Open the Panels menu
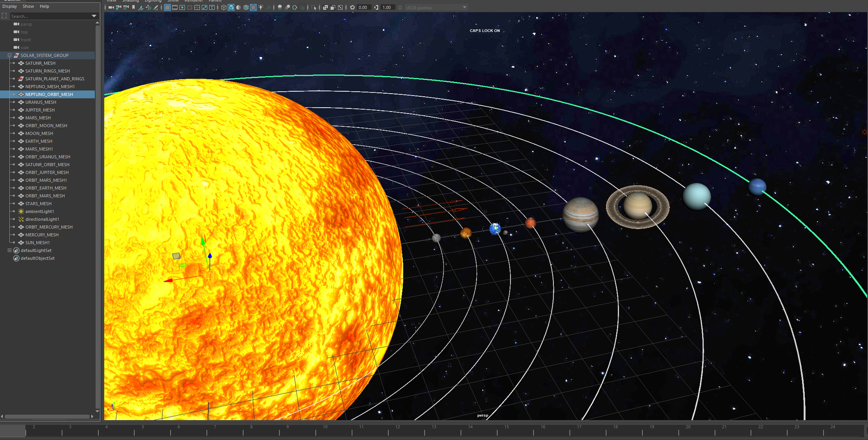868x440 pixels. [x=215, y=1]
